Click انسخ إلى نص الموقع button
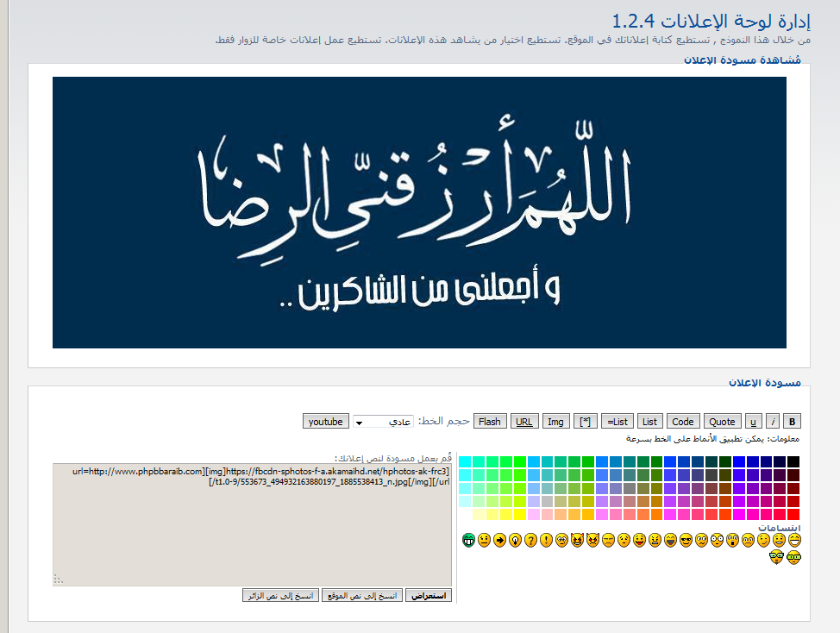 tap(361, 596)
